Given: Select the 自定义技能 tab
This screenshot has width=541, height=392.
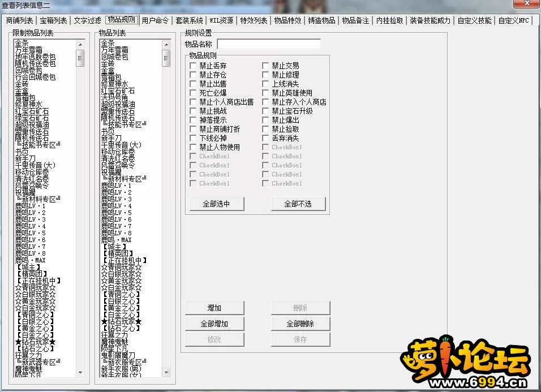Looking at the screenshot, I should point(474,21).
